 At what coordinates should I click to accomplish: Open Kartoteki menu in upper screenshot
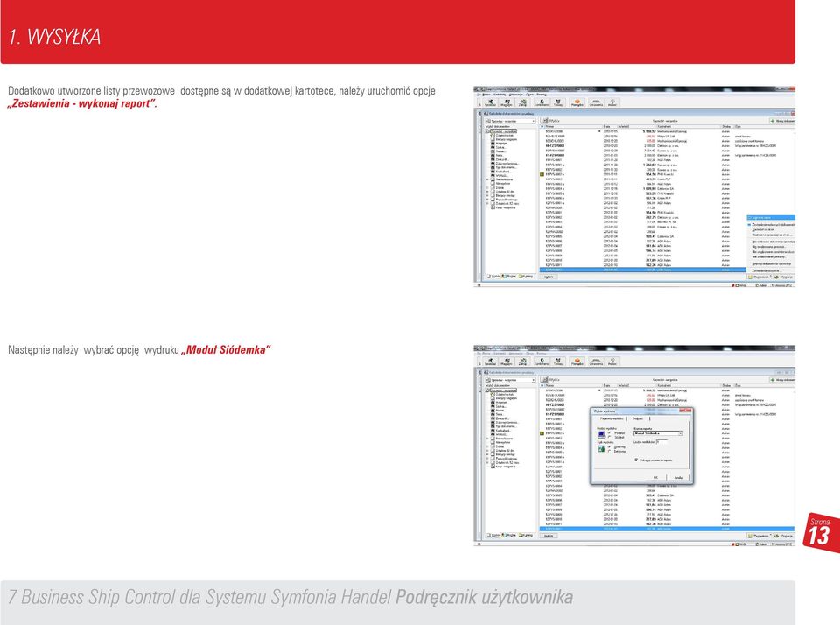500,95
